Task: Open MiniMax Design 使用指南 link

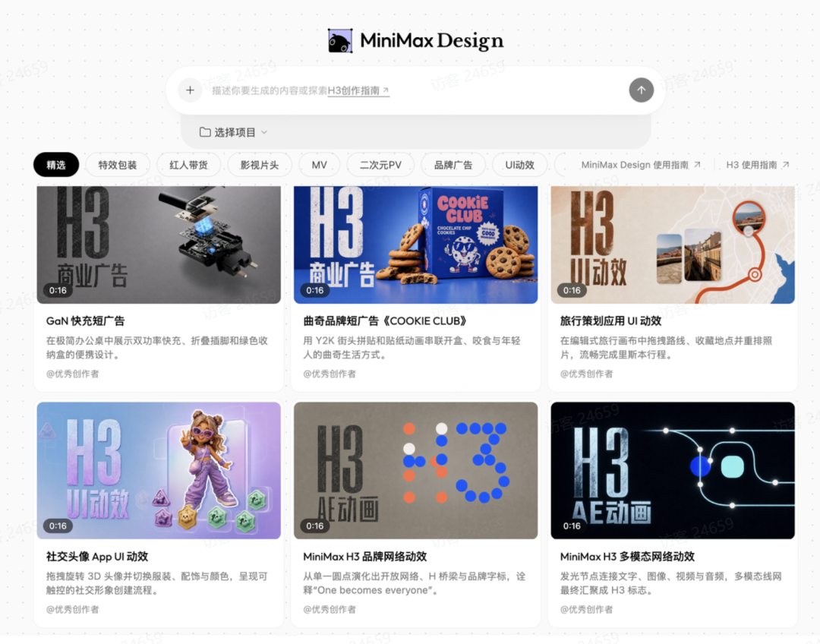Action: tap(641, 165)
